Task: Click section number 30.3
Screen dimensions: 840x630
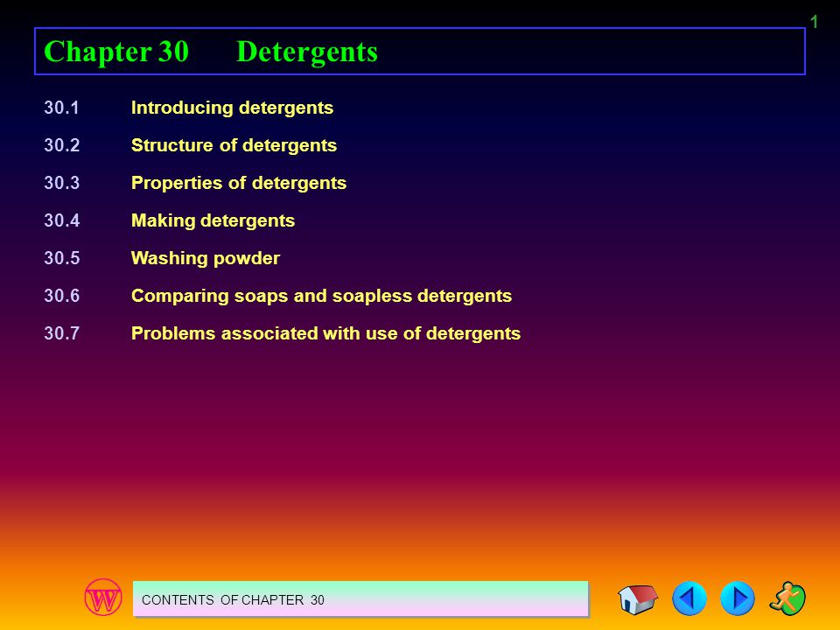Action: (x=61, y=183)
